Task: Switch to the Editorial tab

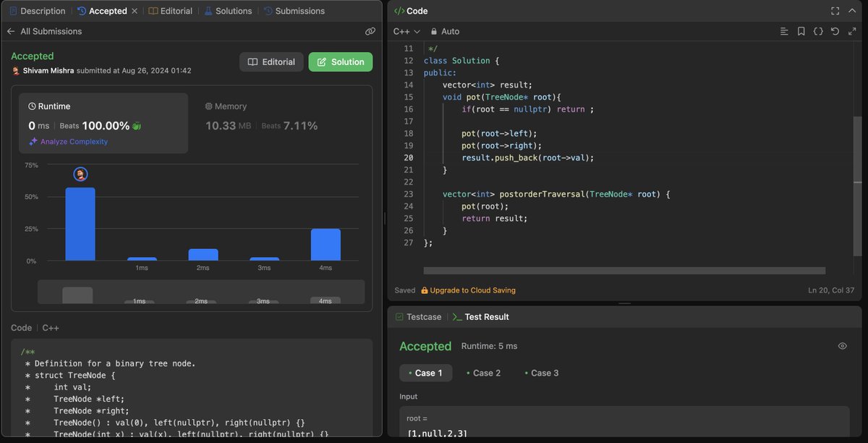Action: 171,11
